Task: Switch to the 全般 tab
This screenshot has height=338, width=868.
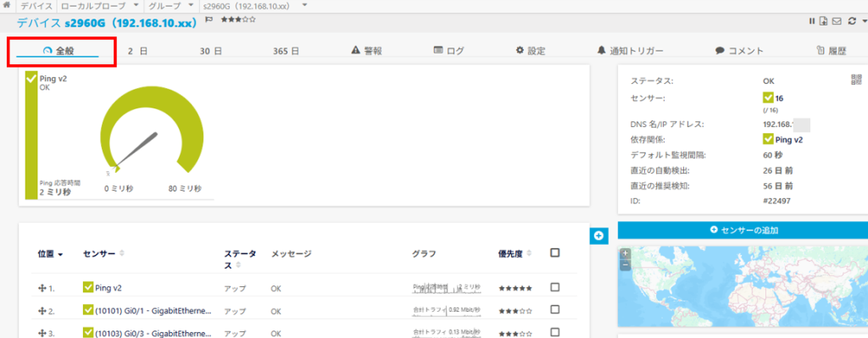Action: coord(58,51)
